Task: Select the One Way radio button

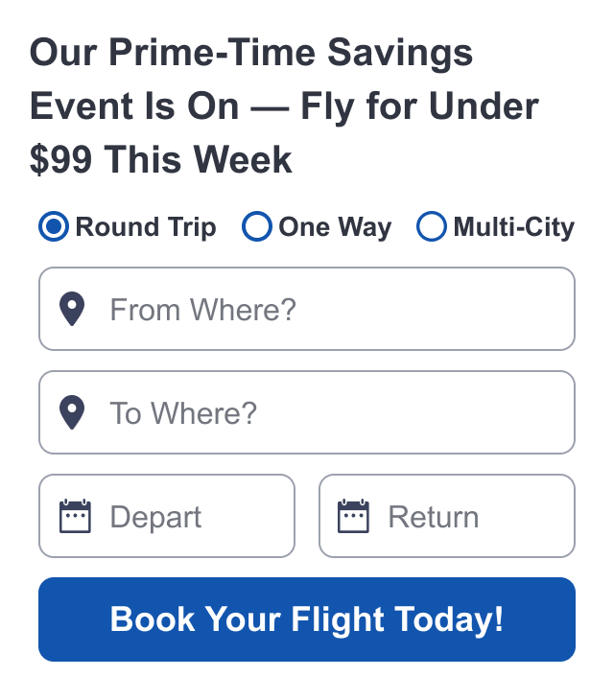Action: click(257, 226)
